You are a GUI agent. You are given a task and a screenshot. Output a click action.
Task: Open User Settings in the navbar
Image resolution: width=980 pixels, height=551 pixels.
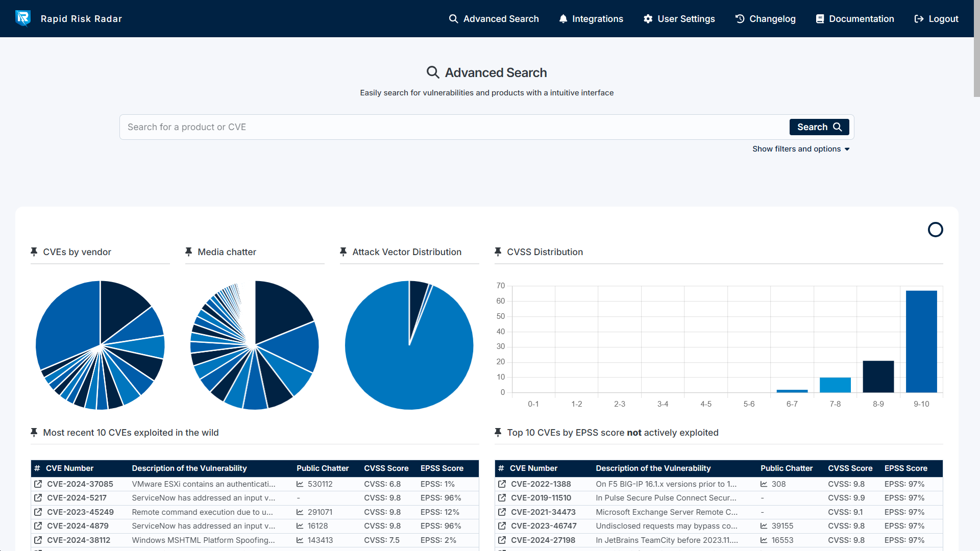[x=679, y=19]
